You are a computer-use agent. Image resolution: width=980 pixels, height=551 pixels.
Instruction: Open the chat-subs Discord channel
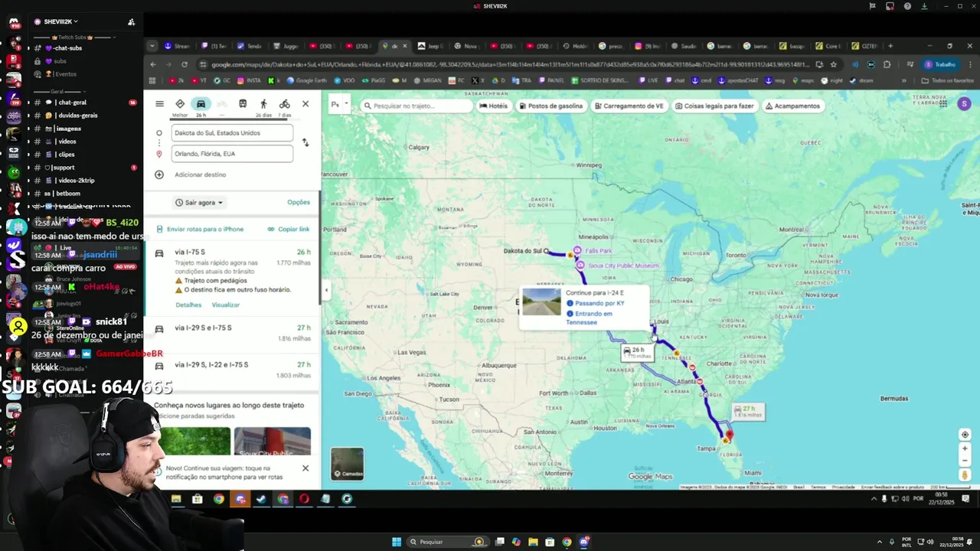(x=67, y=48)
